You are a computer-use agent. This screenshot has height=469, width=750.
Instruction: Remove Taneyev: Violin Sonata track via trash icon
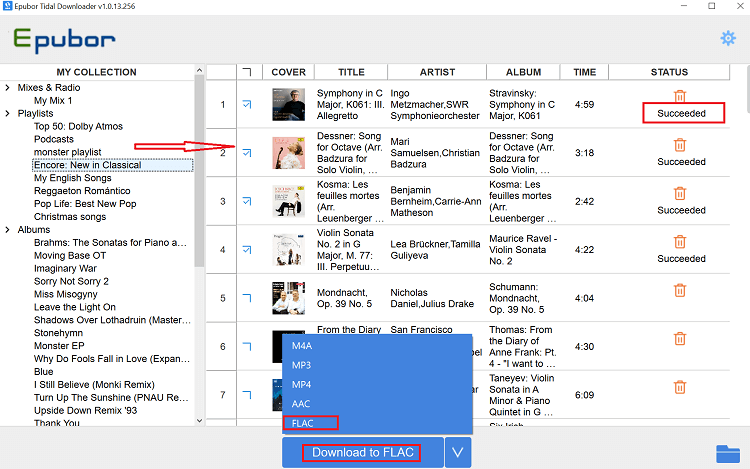pyautogui.click(x=680, y=387)
